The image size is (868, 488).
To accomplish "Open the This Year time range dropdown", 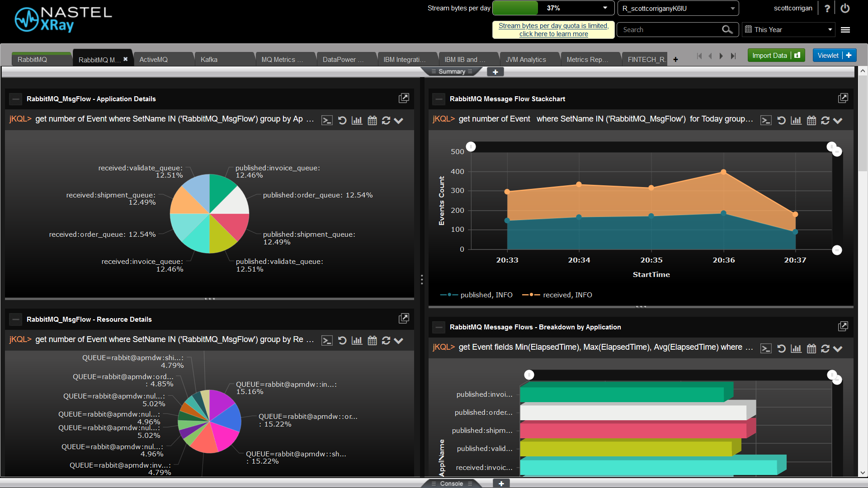I will point(789,30).
